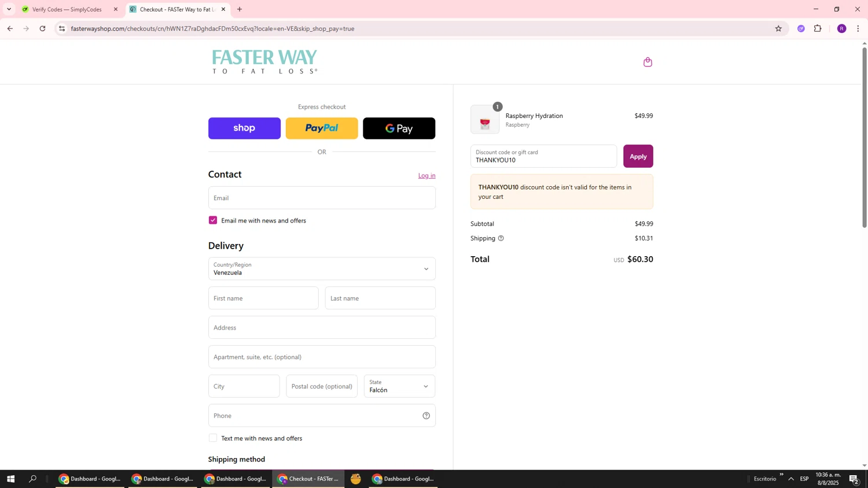Click the Total $60.30 amount

click(640, 260)
